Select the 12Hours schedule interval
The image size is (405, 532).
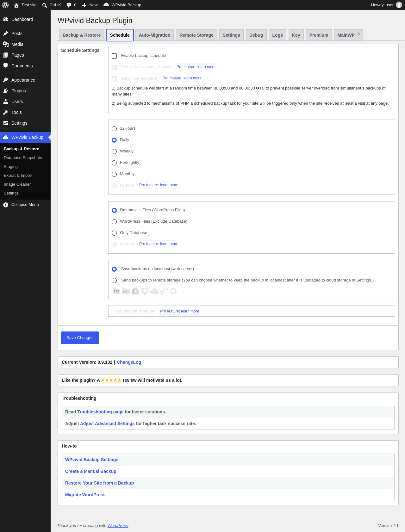tap(114, 129)
